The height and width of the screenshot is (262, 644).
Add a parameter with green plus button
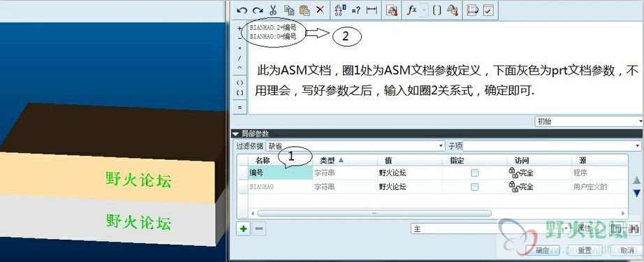243,228
